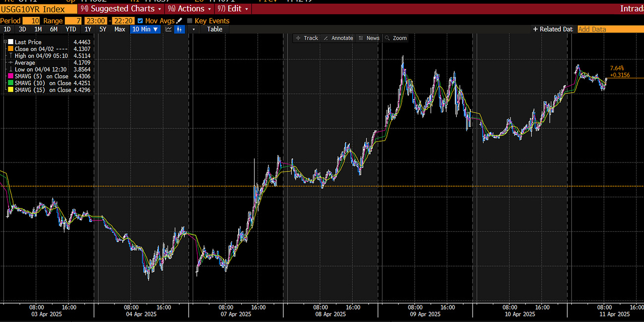Click the line chart type icon
644x322 pixels.
click(168, 29)
